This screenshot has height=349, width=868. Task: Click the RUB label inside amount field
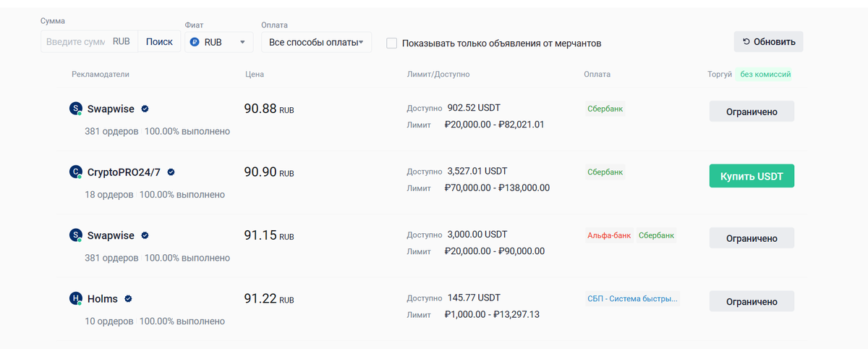pos(122,42)
